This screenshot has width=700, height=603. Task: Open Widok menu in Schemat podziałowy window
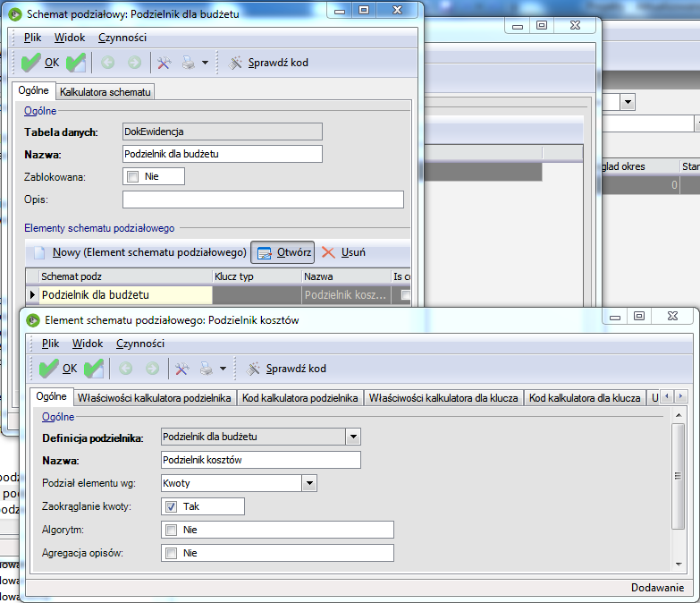pyautogui.click(x=70, y=38)
